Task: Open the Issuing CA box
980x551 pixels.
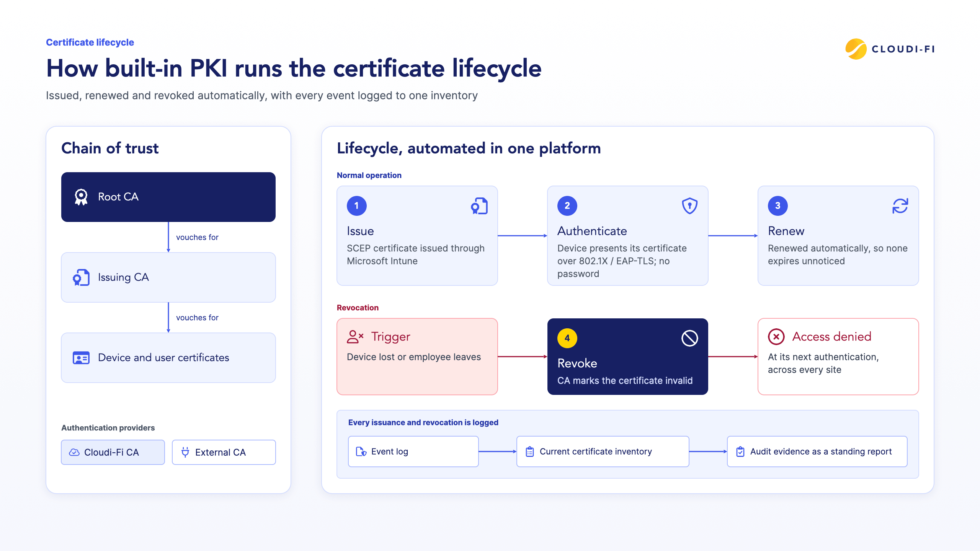Action: 168,277
